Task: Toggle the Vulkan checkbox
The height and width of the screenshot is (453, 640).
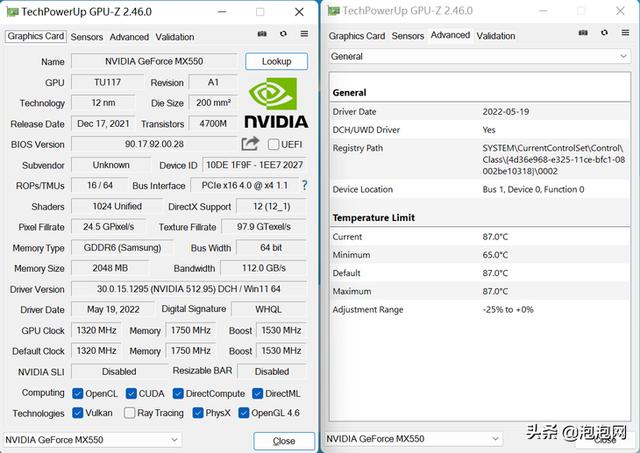Action: click(x=78, y=413)
